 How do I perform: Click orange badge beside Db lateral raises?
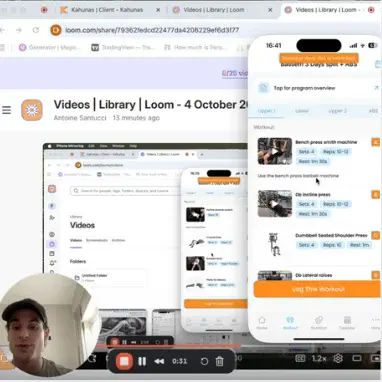coord(376,275)
